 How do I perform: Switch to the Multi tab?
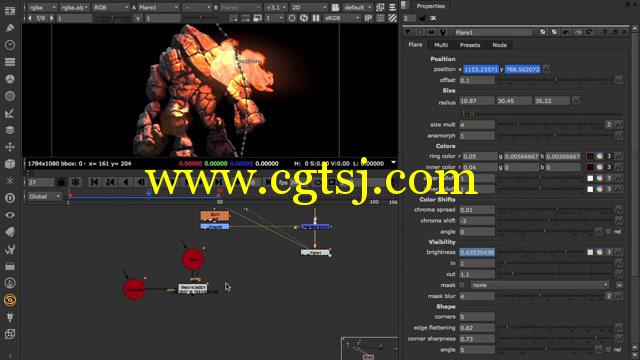coord(441,45)
